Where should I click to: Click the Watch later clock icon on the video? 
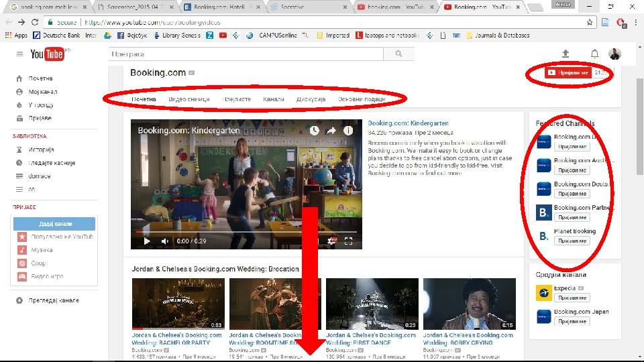tap(314, 131)
